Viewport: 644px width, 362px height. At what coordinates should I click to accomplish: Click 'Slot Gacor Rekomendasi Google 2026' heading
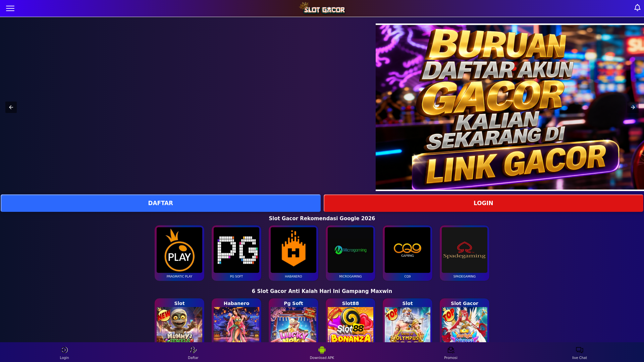click(x=322, y=219)
